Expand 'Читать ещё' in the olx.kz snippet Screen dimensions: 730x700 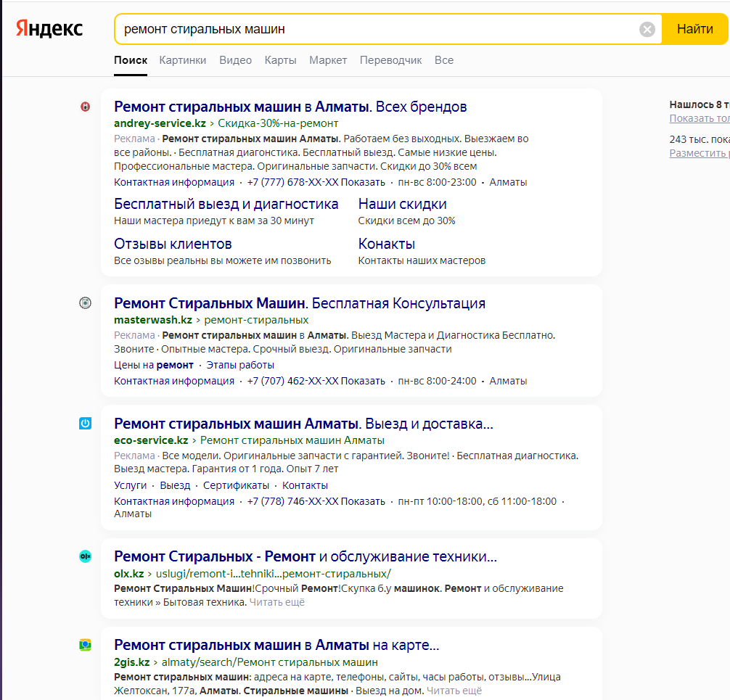tap(277, 602)
